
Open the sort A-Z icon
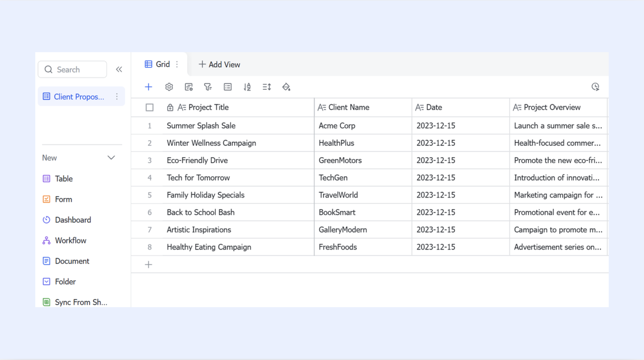[x=247, y=87]
